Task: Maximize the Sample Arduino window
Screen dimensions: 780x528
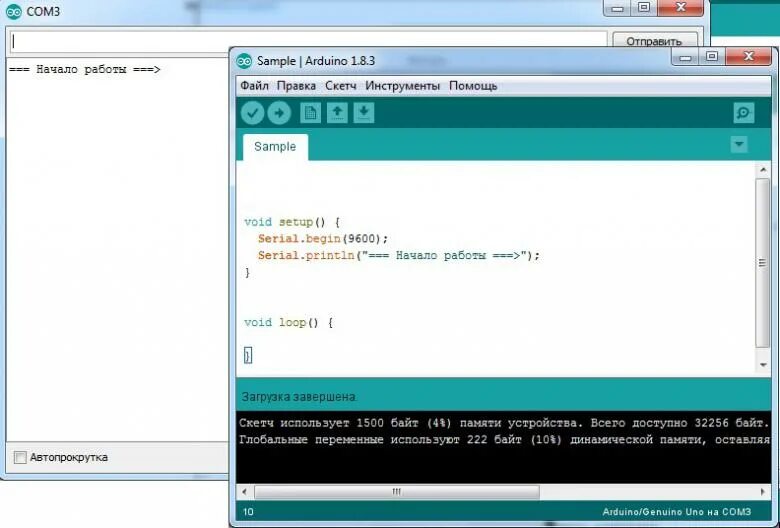Action: coord(712,57)
